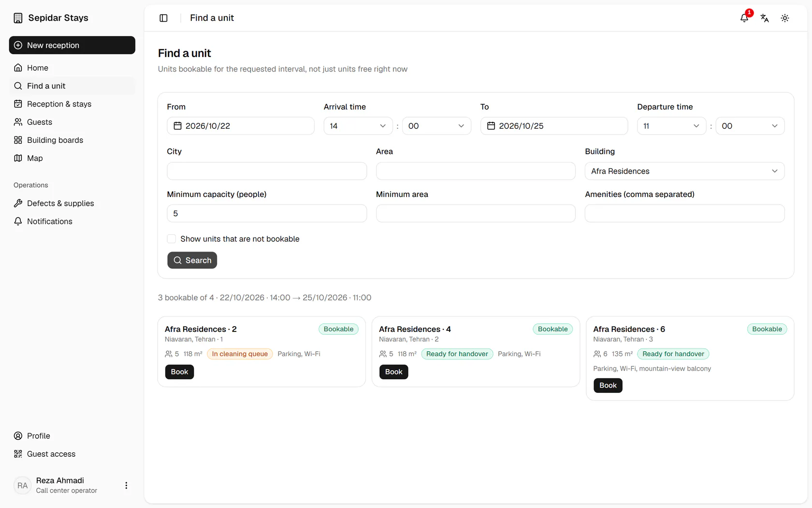Open the Map page
This screenshot has height=508, width=812.
tap(72, 158)
